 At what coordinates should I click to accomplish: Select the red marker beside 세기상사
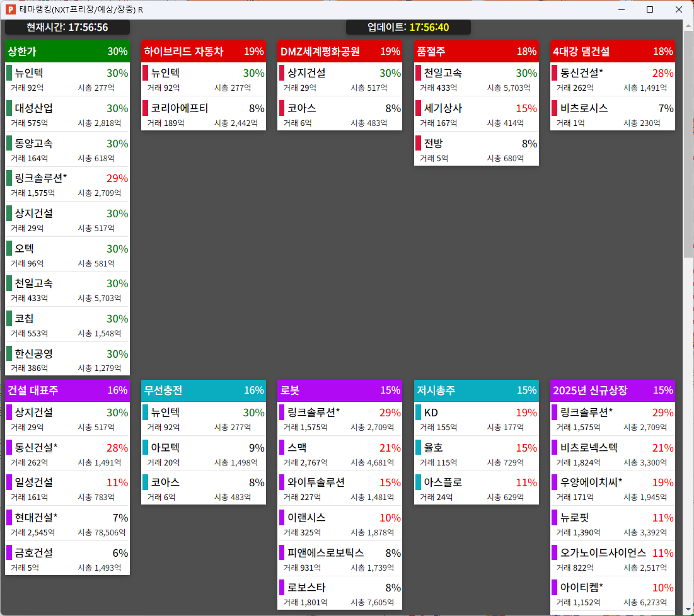(419, 108)
